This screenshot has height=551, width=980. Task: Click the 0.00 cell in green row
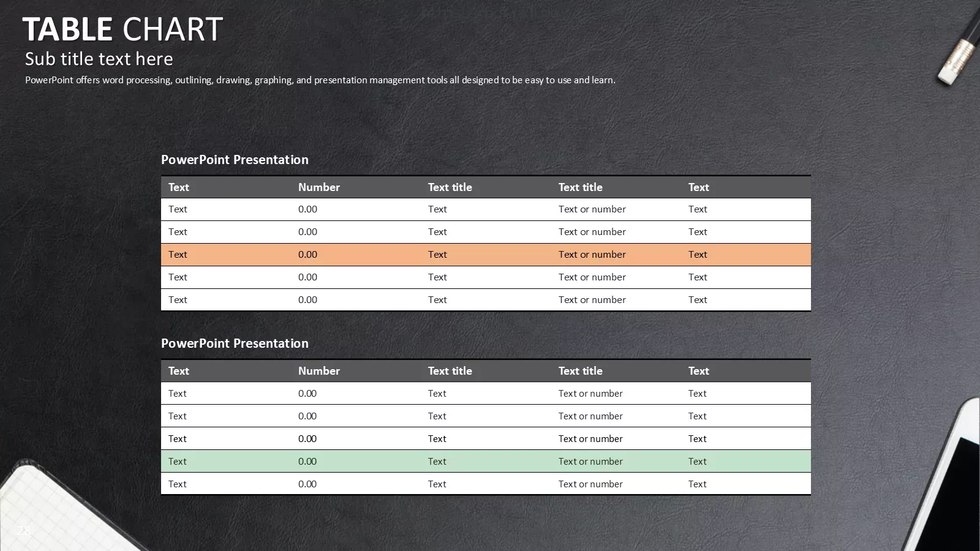(x=307, y=462)
